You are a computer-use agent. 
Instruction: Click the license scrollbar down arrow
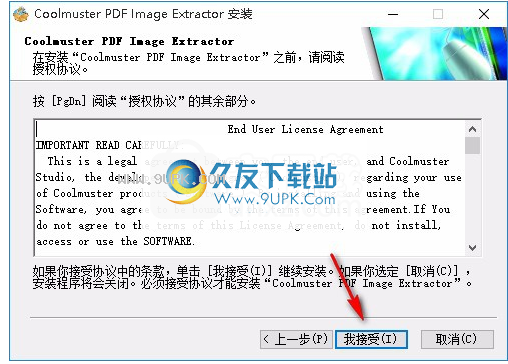coord(472,248)
